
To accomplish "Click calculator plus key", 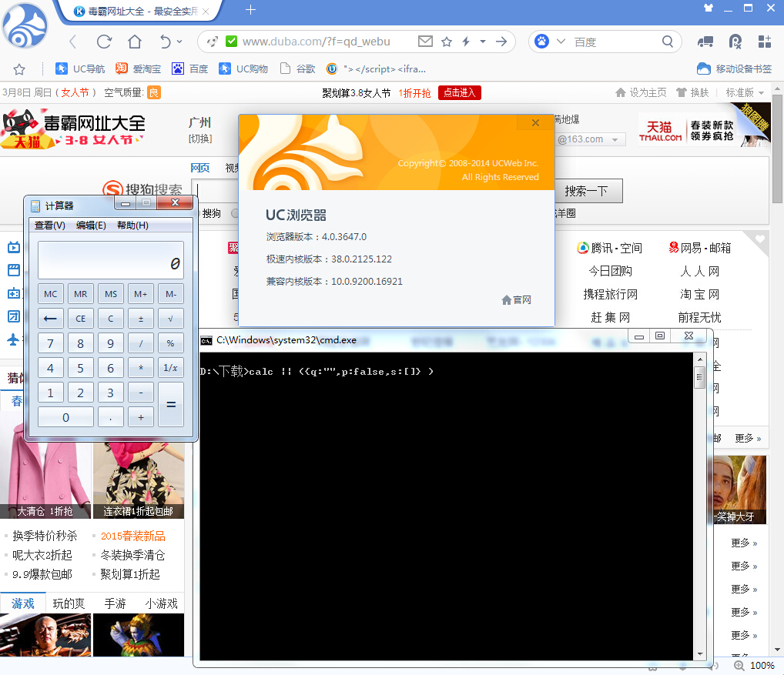I will (140, 417).
